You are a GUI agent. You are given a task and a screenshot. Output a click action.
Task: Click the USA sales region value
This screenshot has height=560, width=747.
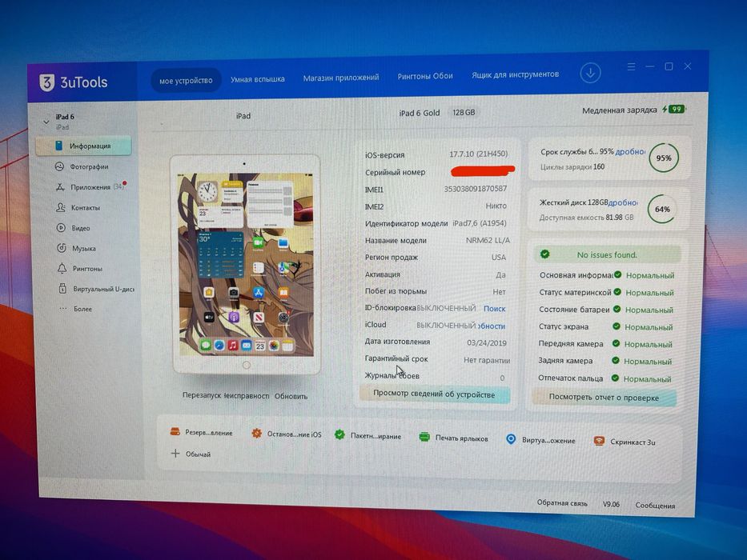[x=499, y=257]
